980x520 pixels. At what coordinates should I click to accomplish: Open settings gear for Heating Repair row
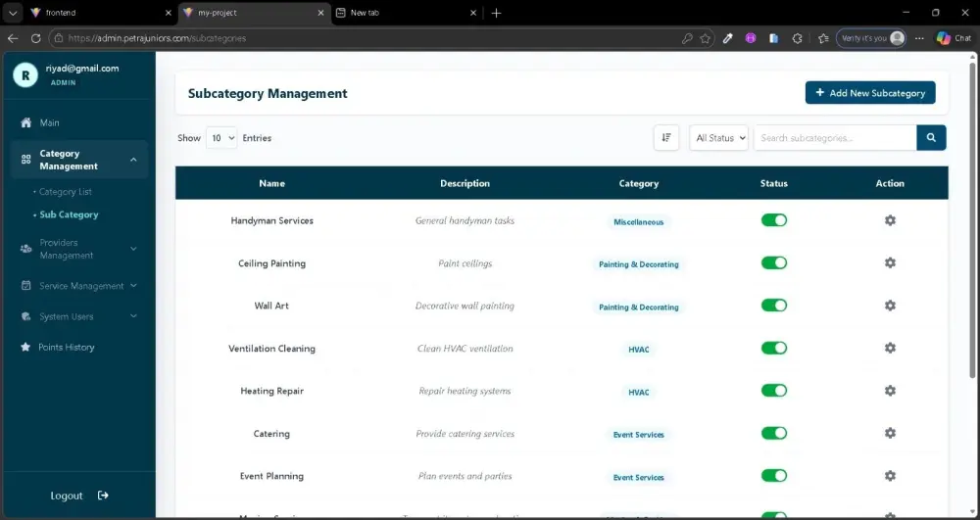point(890,391)
